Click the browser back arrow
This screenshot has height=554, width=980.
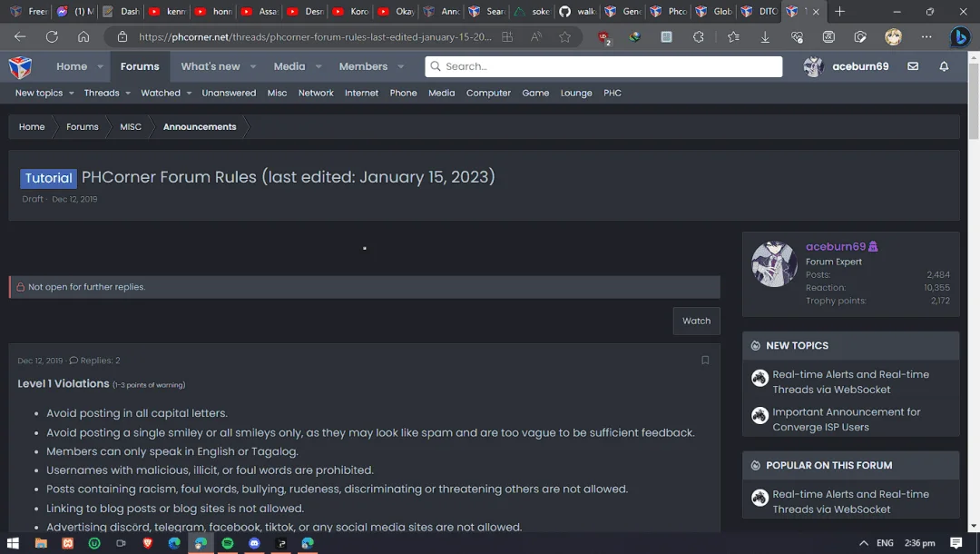pyautogui.click(x=20, y=37)
